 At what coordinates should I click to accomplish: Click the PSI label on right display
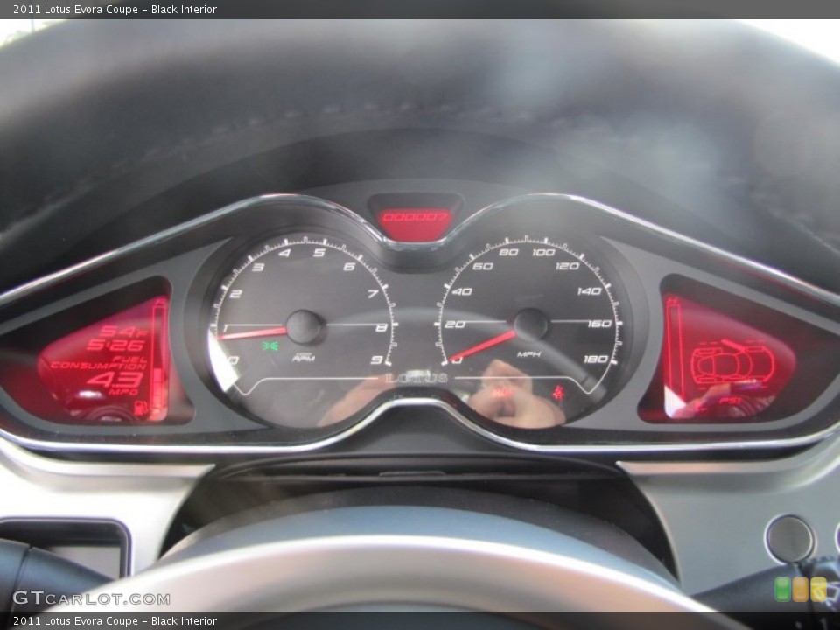coord(730,400)
